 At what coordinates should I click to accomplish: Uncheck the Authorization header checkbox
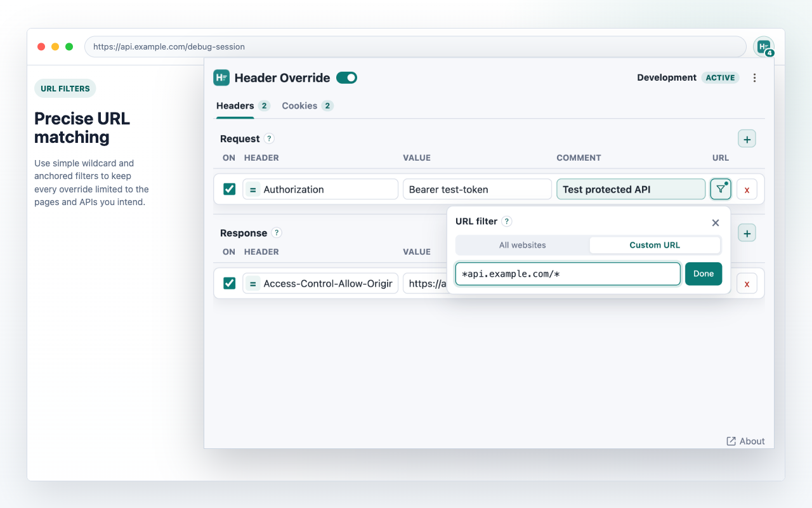pyautogui.click(x=230, y=189)
